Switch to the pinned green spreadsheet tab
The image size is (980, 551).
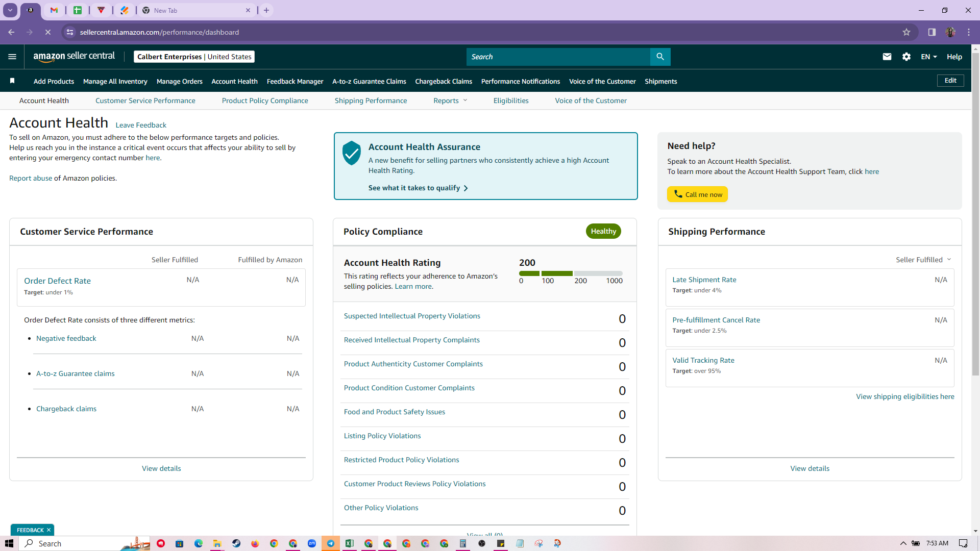78,10
